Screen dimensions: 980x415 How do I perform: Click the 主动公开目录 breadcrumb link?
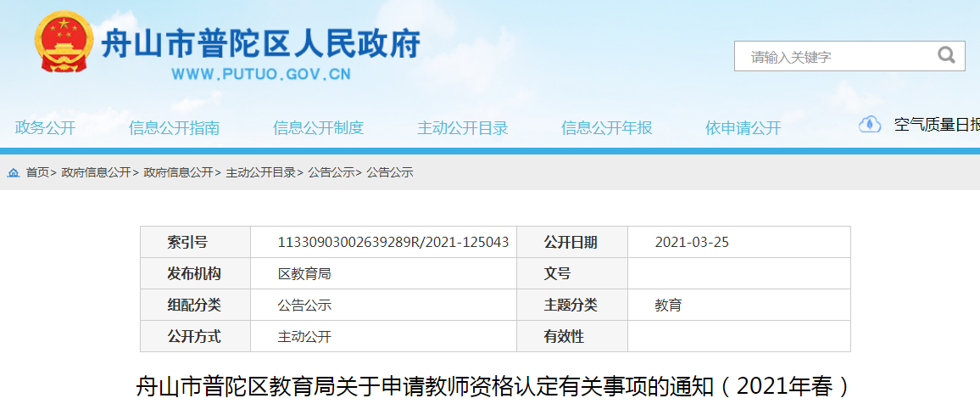[260, 173]
